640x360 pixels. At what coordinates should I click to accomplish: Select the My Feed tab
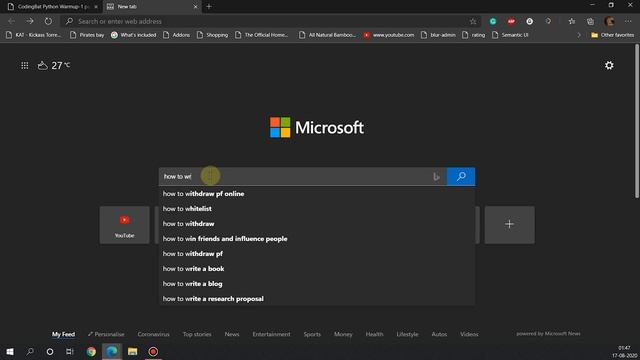[63, 334]
